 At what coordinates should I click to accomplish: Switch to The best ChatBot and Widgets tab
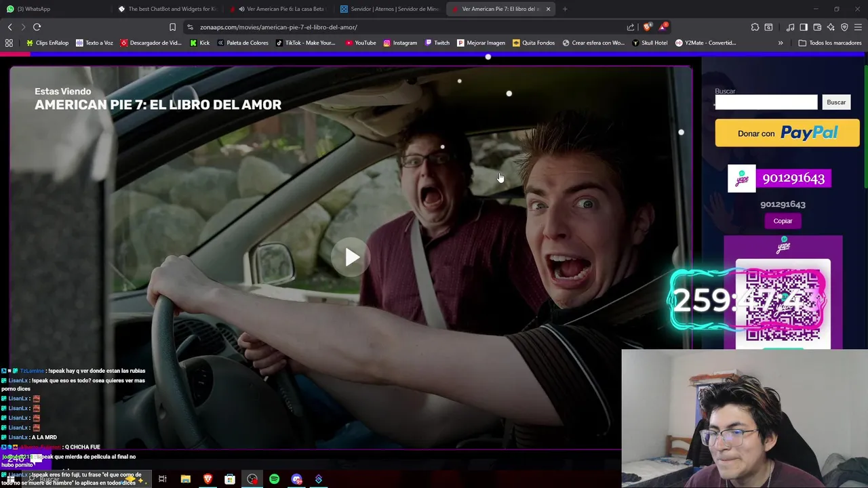tap(166, 9)
